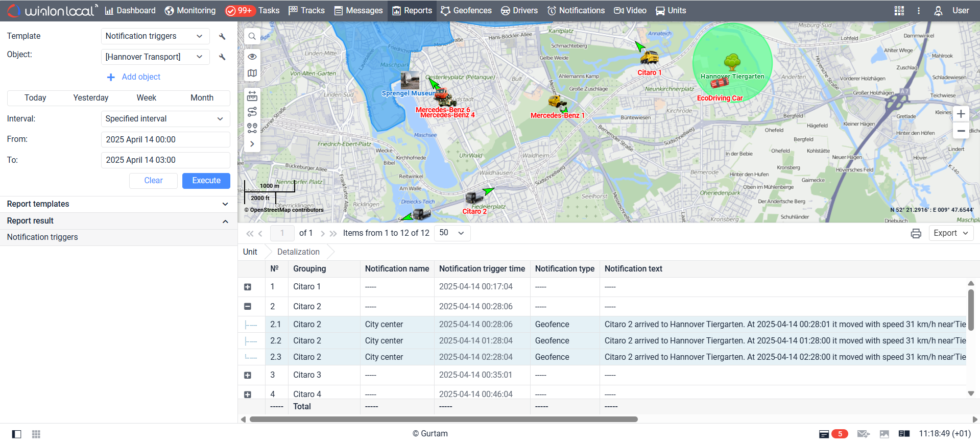Click the wrench icon next to Template
This screenshot has height=444, width=980.
pos(222,36)
